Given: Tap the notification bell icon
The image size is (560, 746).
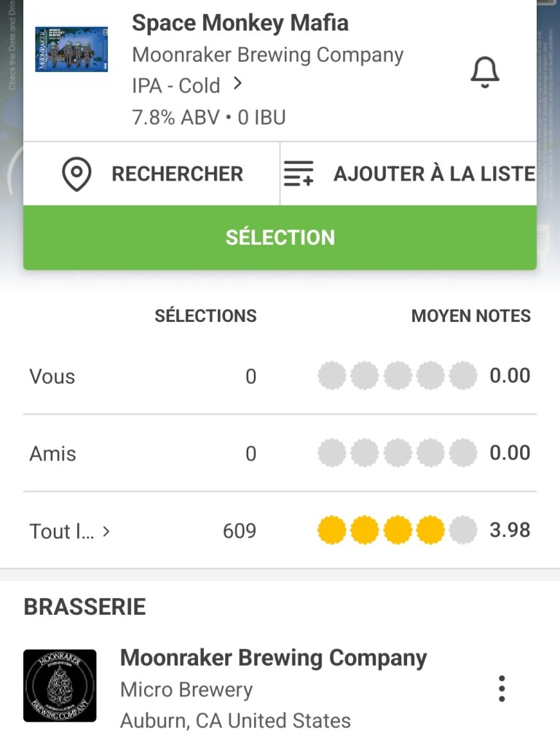Looking at the screenshot, I should (x=484, y=72).
